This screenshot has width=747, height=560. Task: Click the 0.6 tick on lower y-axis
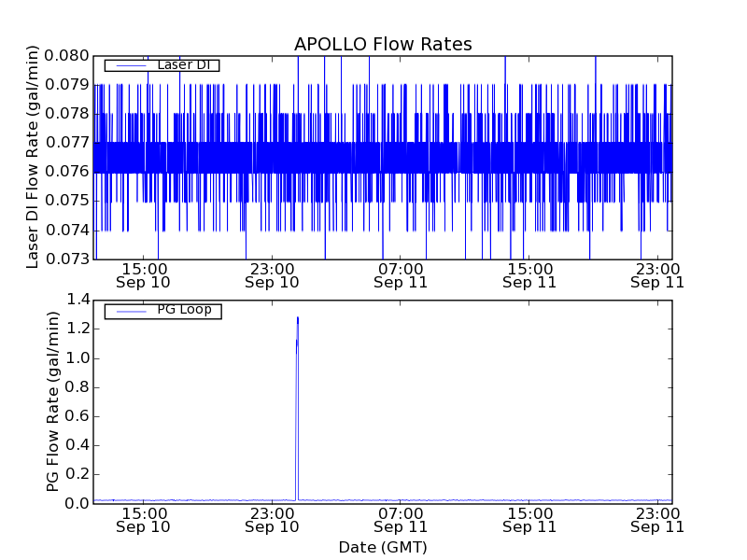click(78, 416)
